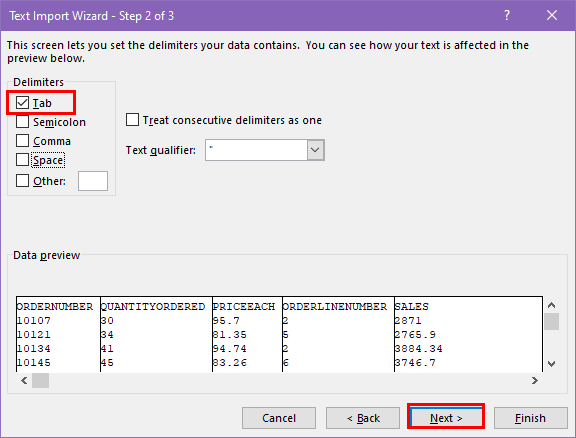Click the preview vertical scrollbar thumb
The width and height of the screenshot is (576, 438).
[551, 322]
